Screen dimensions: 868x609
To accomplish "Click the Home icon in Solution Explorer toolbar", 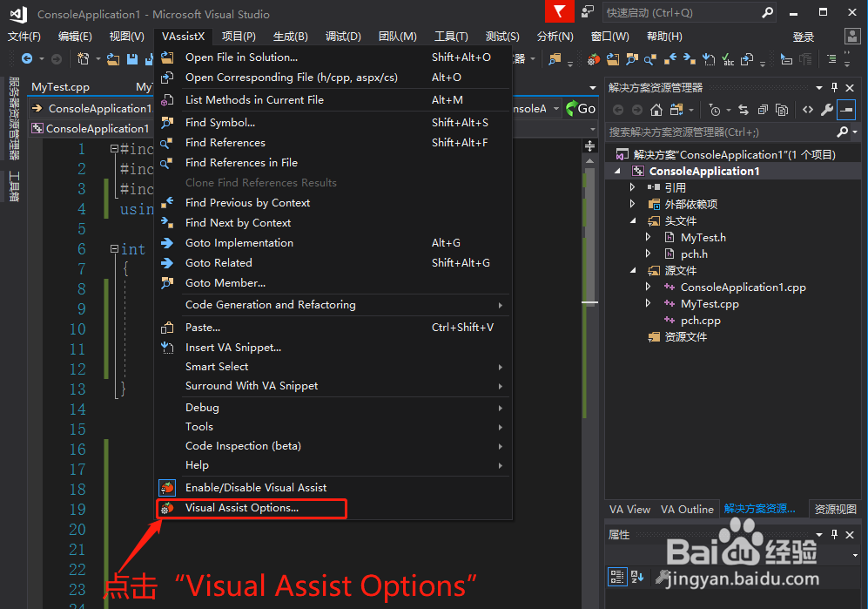I will pyautogui.click(x=656, y=110).
